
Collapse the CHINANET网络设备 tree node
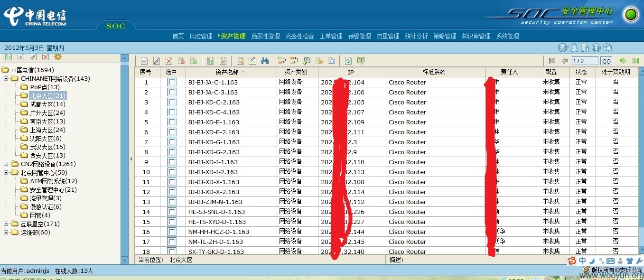point(6,79)
